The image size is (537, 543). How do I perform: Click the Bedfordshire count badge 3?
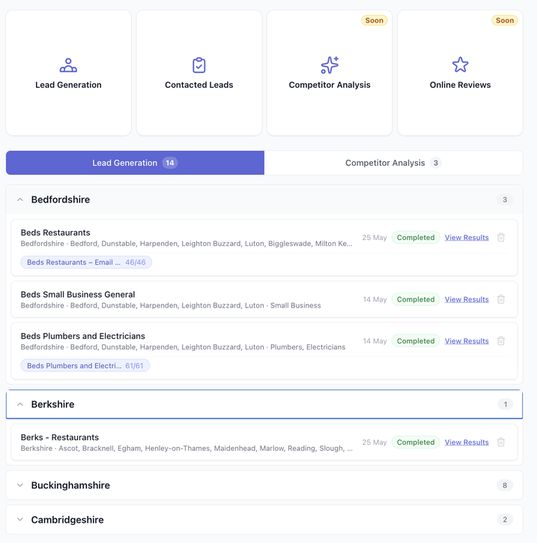click(x=504, y=199)
